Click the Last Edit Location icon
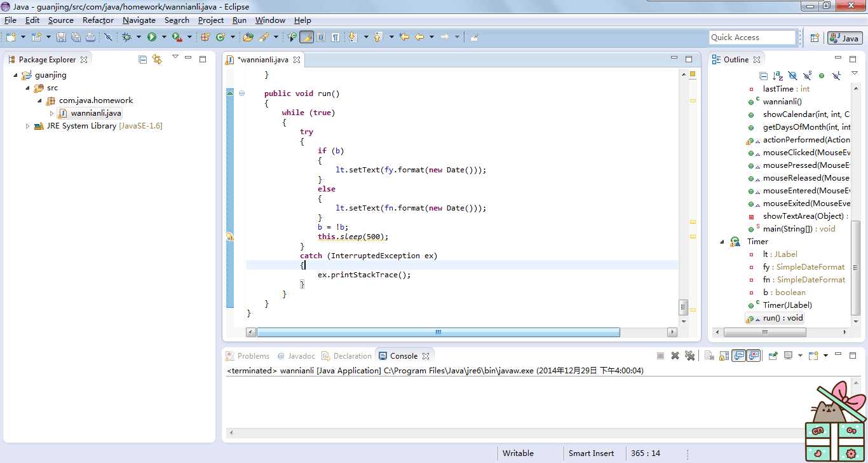The height and width of the screenshot is (463, 868). point(404,37)
